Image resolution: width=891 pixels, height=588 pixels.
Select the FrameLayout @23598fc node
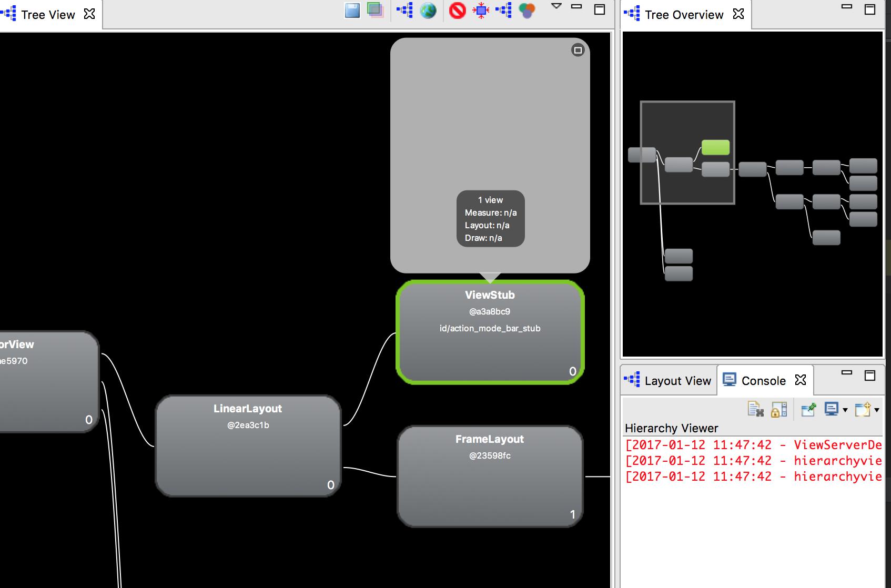click(490, 477)
